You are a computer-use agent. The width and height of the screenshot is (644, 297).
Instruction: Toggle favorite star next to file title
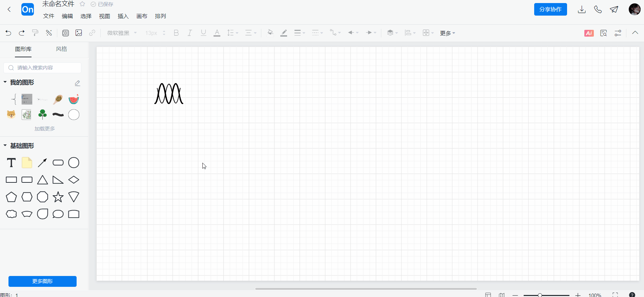pyautogui.click(x=82, y=4)
